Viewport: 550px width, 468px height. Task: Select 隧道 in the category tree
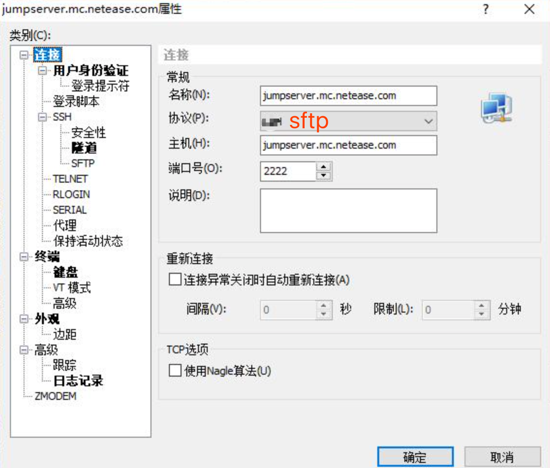pyautogui.click(x=84, y=148)
